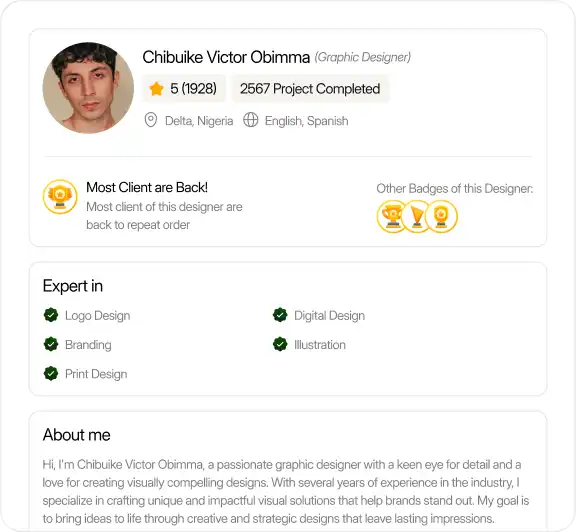Click the location pin icon
The image size is (576, 532).
click(151, 120)
